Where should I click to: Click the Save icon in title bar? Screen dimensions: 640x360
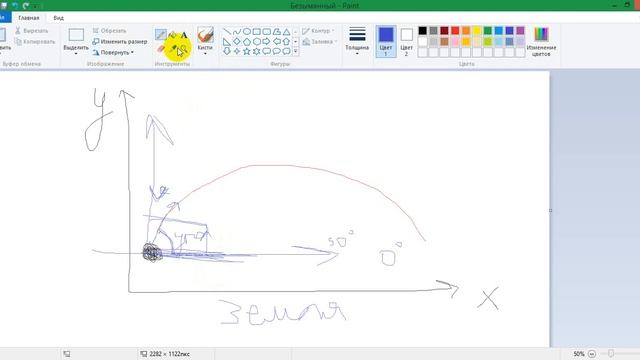coord(4,5)
